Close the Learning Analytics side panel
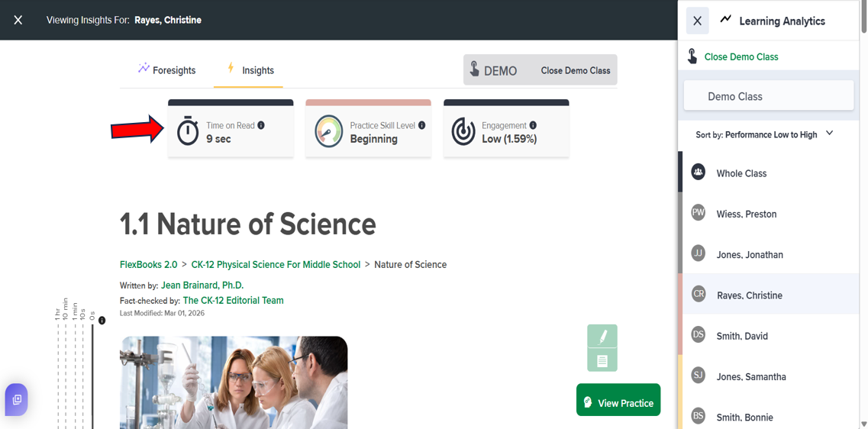The width and height of the screenshot is (868, 429). click(697, 21)
